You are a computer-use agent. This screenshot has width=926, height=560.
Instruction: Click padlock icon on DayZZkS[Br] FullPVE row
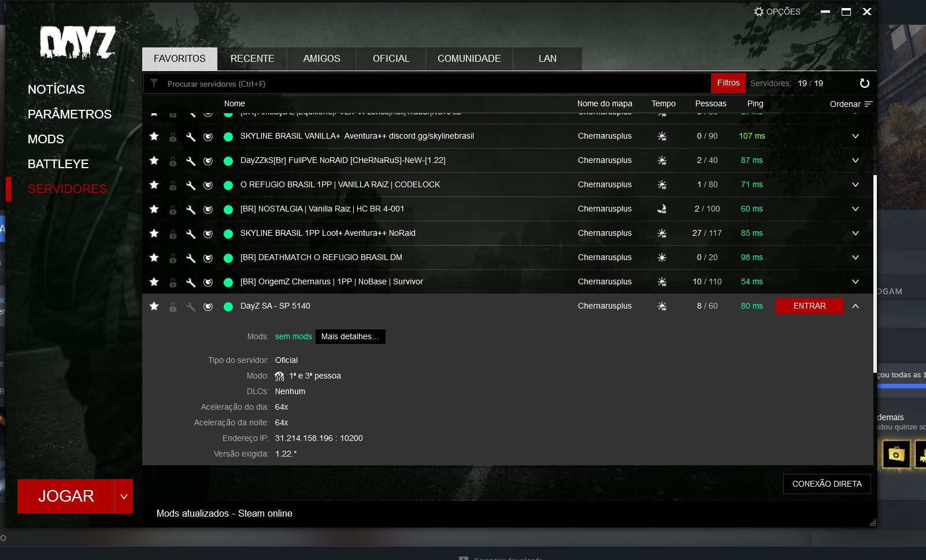point(173,161)
